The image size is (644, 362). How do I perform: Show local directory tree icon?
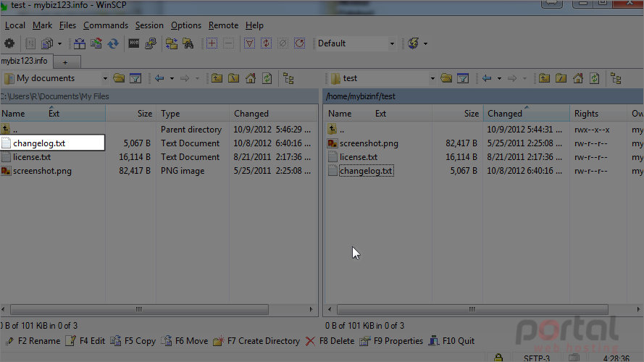[x=289, y=78]
